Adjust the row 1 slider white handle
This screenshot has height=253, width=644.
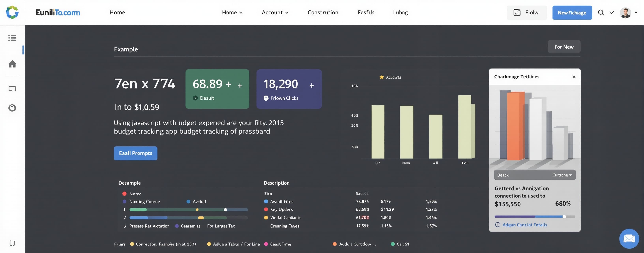225,210
